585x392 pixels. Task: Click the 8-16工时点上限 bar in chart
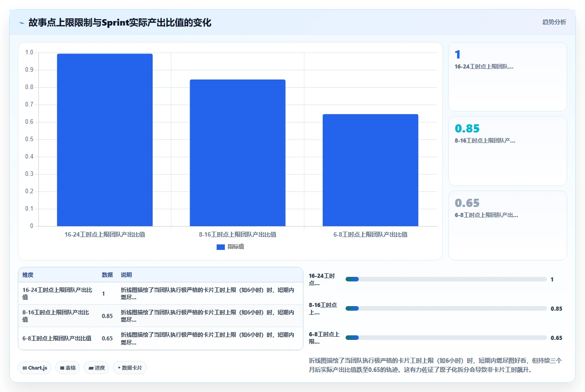point(238,153)
